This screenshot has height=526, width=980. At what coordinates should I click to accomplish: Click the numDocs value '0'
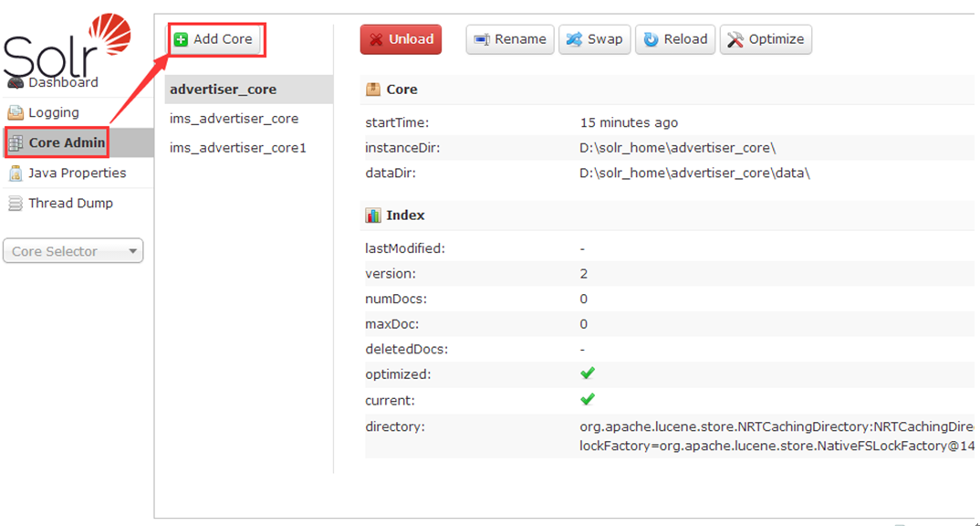(584, 299)
